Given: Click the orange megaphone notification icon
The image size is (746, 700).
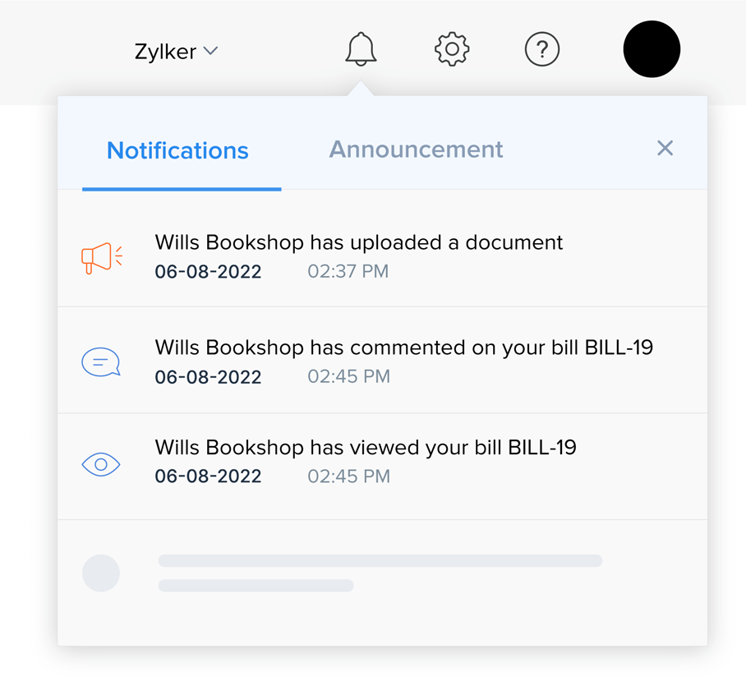Looking at the screenshot, I should (102, 257).
